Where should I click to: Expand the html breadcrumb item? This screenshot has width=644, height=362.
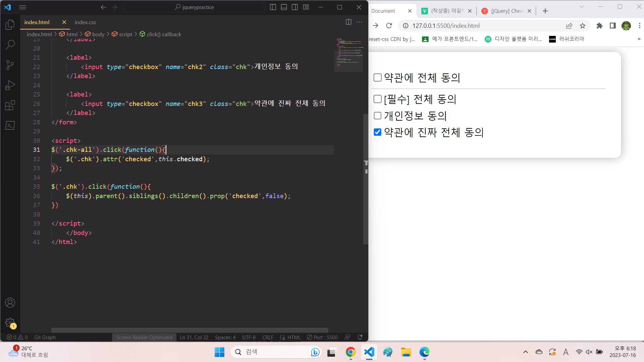click(68, 34)
